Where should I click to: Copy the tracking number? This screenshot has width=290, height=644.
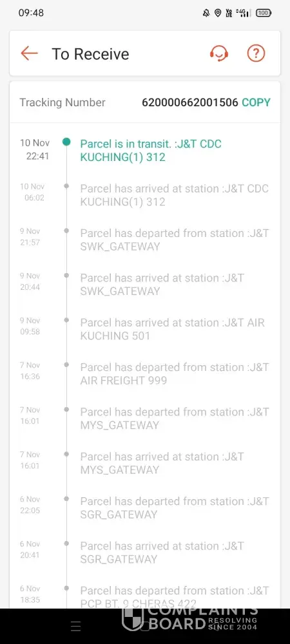(256, 102)
